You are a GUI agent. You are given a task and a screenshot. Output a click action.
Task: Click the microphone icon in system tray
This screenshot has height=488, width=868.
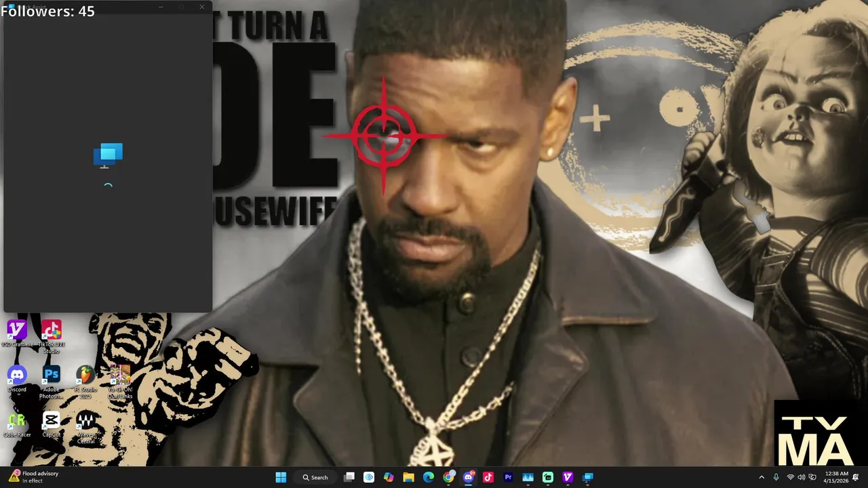click(x=776, y=477)
